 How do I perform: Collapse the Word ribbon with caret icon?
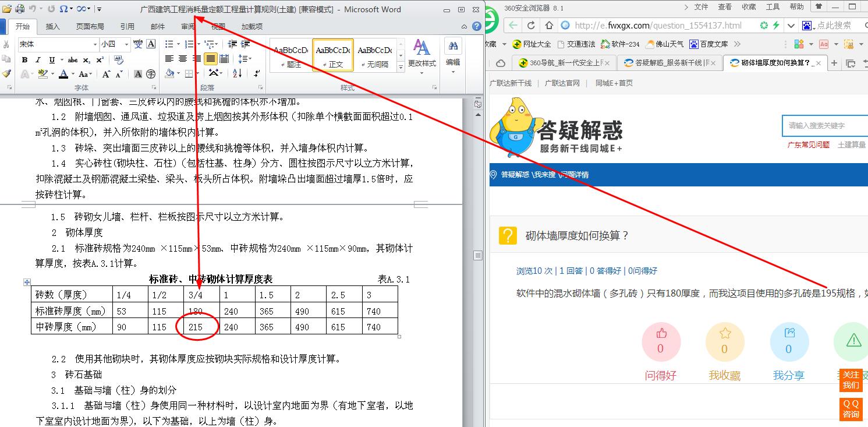464,27
